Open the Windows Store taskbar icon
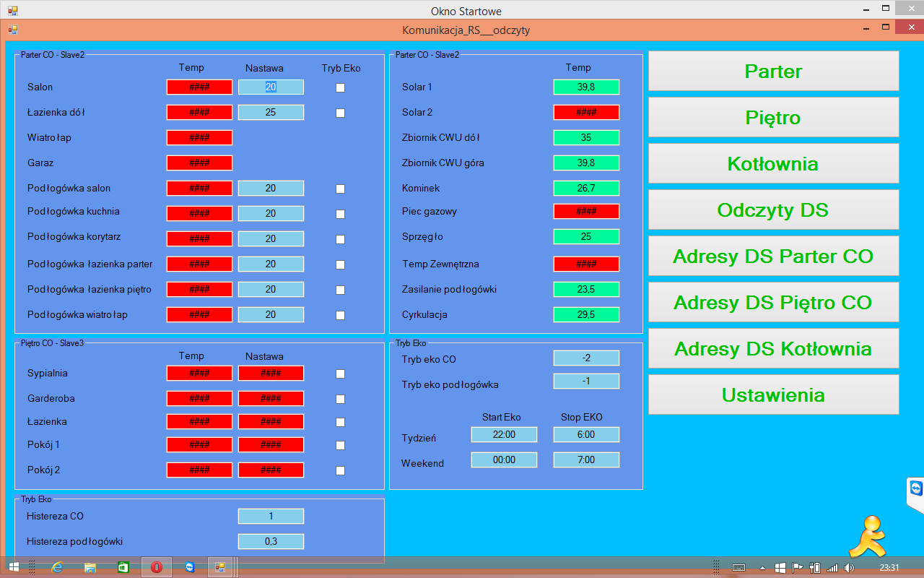Viewport: 924px width, 578px height. [x=123, y=567]
